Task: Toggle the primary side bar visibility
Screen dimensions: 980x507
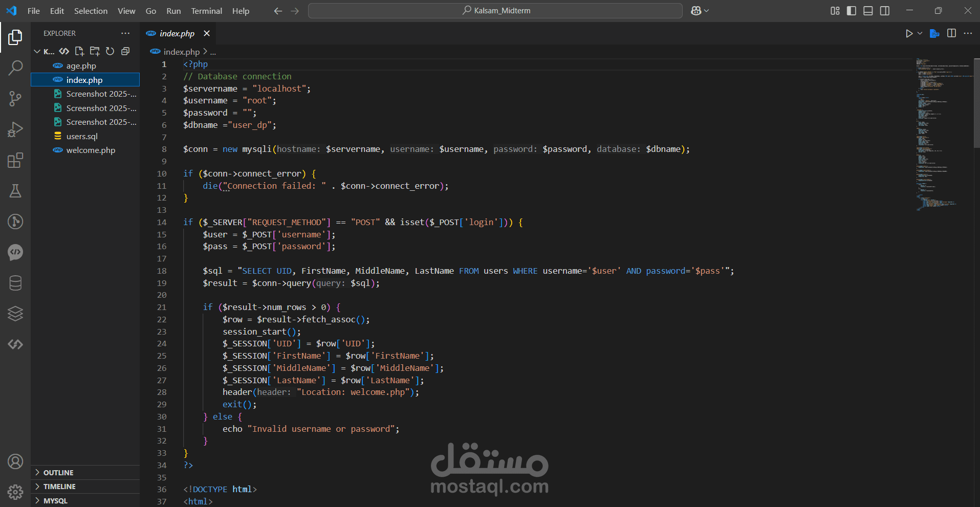Action: tap(852, 11)
